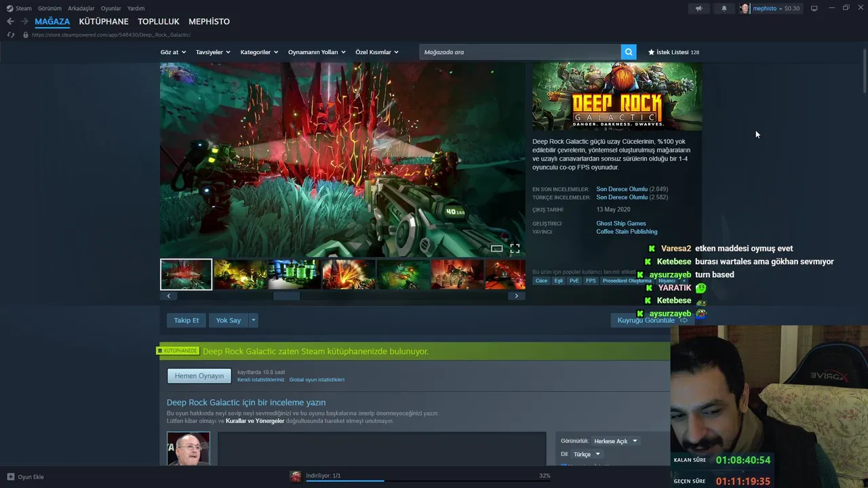Image resolution: width=868 pixels, height=488 pixels.
Task: Expand the Özel Kısımlar dropdown
Action: click(x=377, y=52)
